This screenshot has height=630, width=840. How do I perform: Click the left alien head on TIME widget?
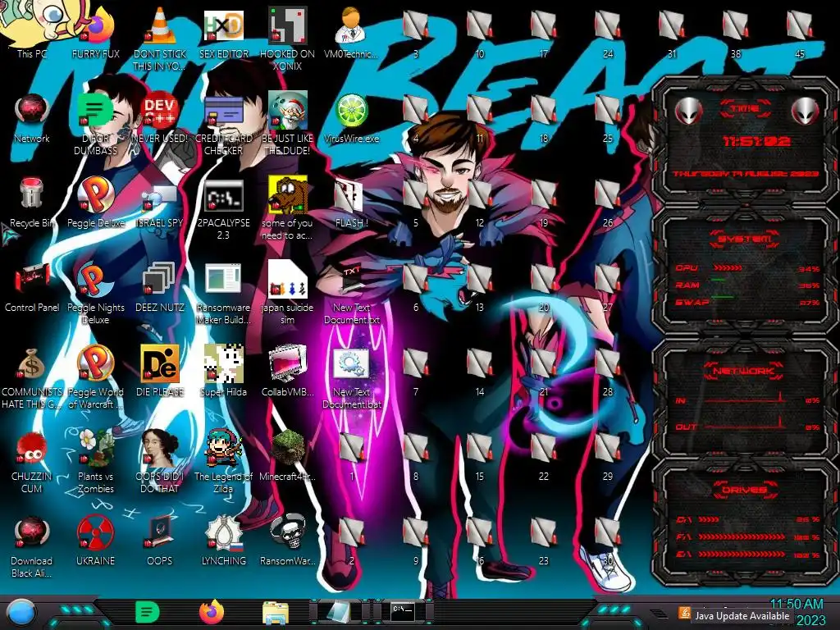[688, 112]
